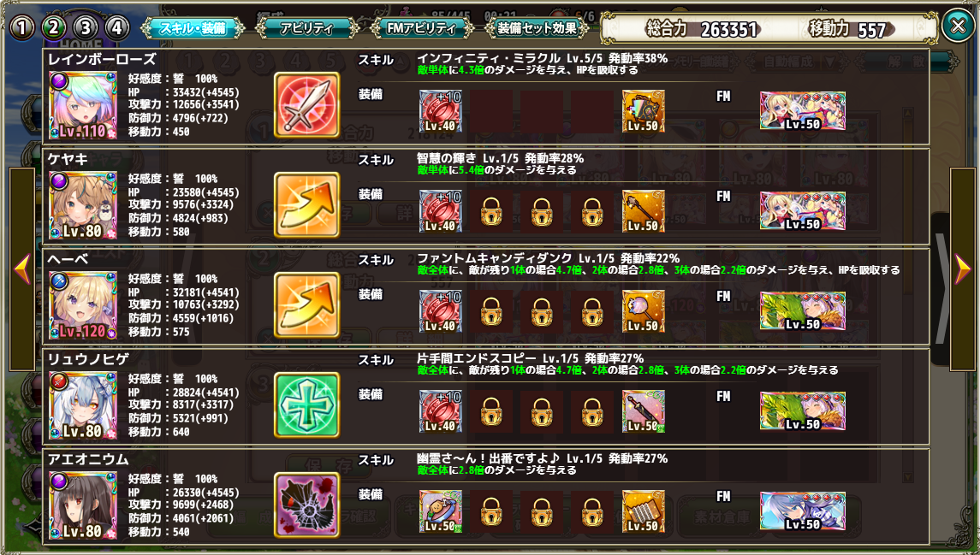Go to the next page arrow

coord(963,269)
